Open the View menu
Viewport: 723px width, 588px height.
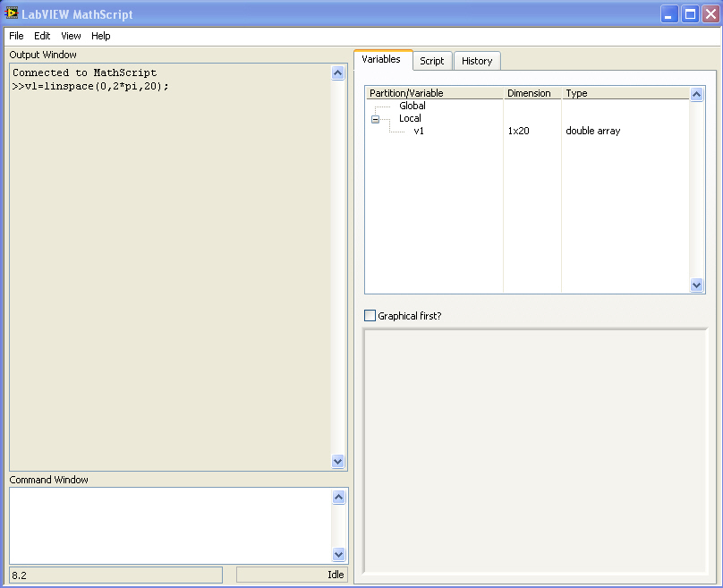(71, 36)
